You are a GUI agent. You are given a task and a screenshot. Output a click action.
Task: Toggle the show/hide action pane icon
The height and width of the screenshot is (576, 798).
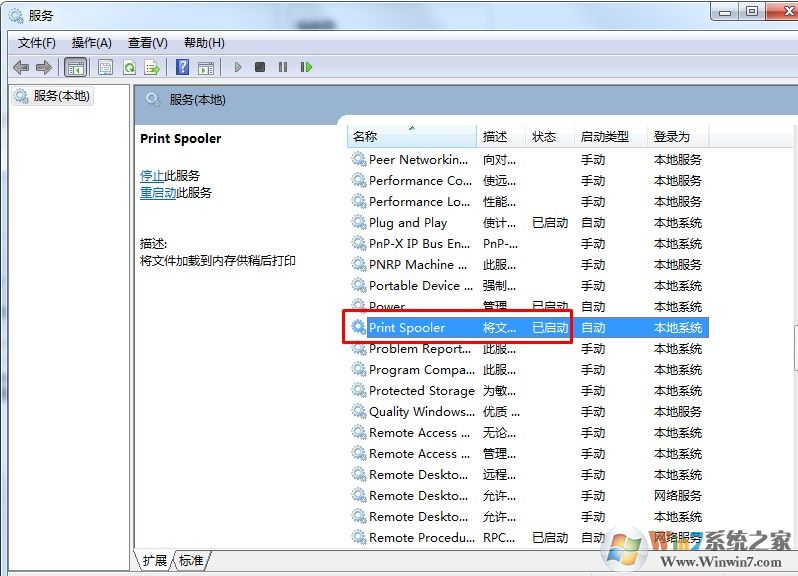206,67
